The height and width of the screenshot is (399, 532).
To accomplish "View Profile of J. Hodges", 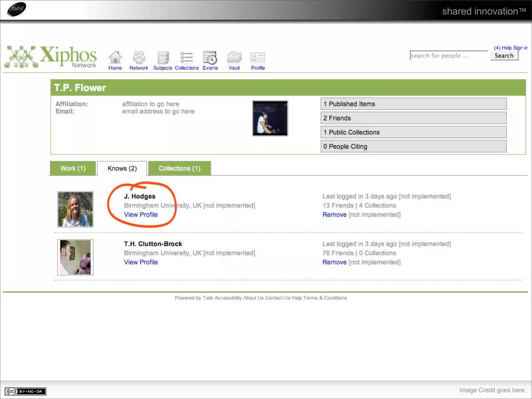I will [x=141, y=215].
